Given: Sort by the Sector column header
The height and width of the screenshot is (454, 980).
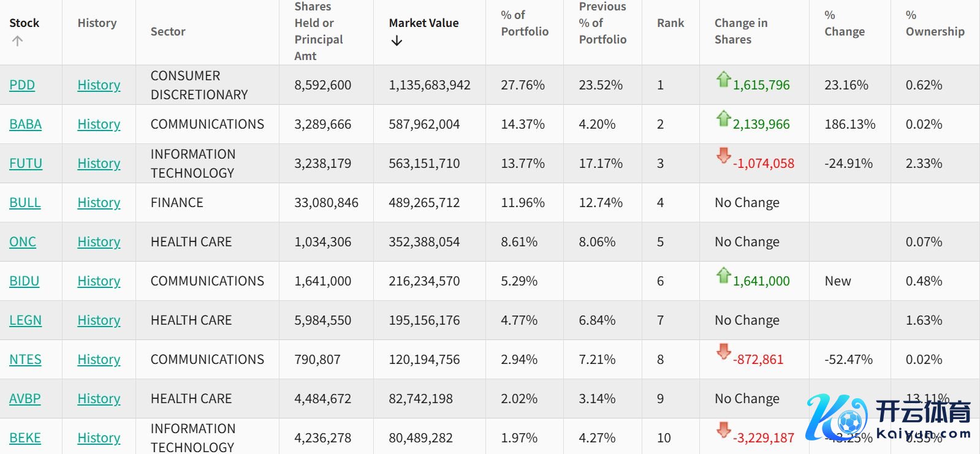Looking at the screenshot, I should (x=168, y=32).
